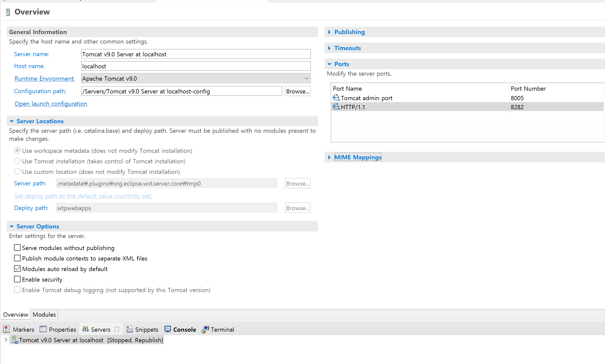Screen dimensions: 605x364
Task: Click the port icon beside Tomcat admin port
Action: pyautogui.click(x=336, y=98)
